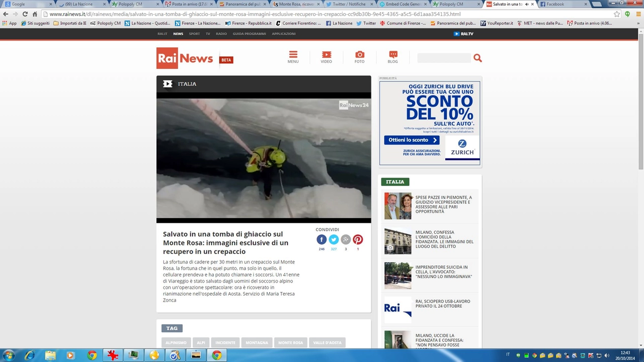Screen dimensions: 644x362
Task: Open the Imprenditore suicida in cella story
Action: (444, 272)
